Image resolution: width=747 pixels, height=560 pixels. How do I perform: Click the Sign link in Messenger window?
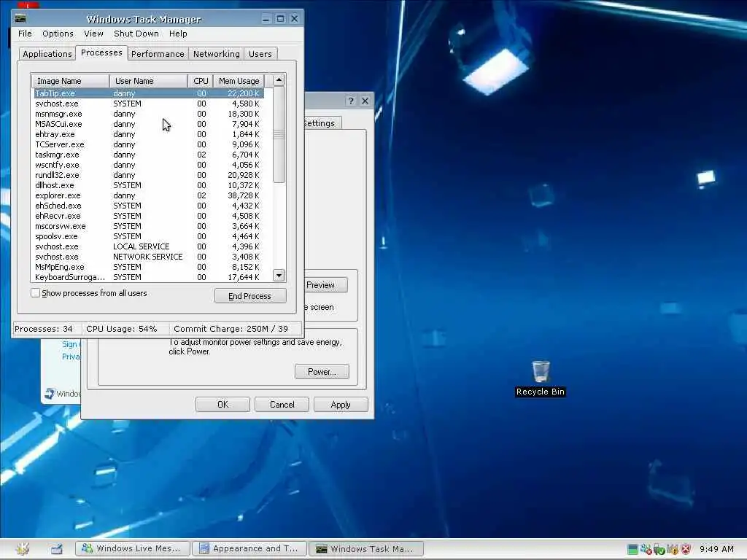[71, 344]
